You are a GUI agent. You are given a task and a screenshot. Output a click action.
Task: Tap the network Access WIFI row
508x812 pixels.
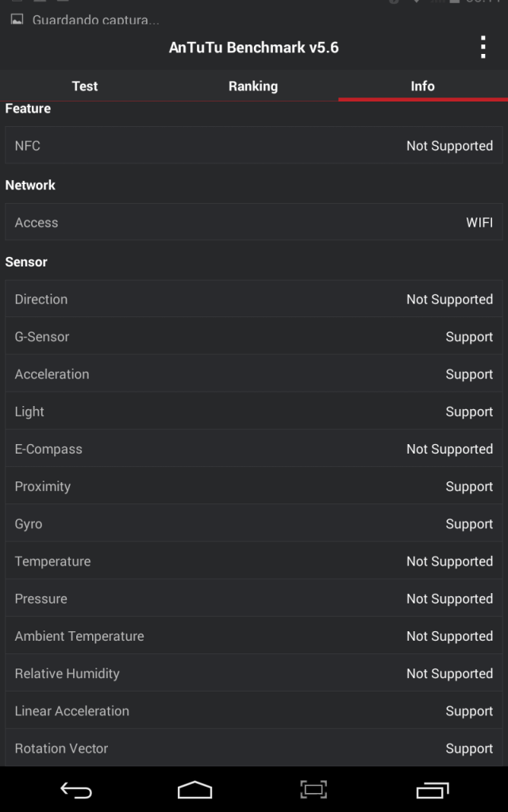(254, 223)
